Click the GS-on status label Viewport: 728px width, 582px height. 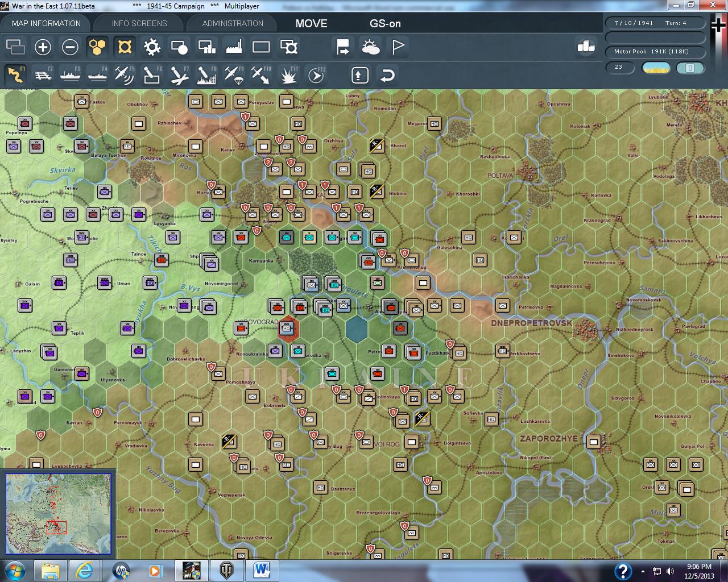tap(385, 23)
